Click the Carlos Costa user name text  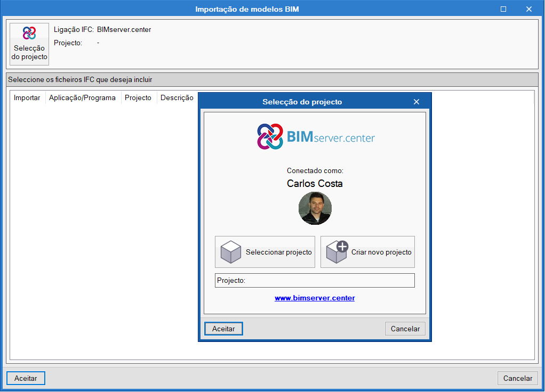(x=315, y=183)
